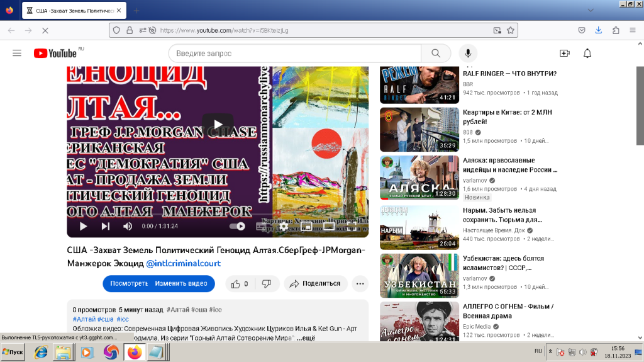Open the notifications bell
Screen dimensions: 644x362
(x=587, y=54)
